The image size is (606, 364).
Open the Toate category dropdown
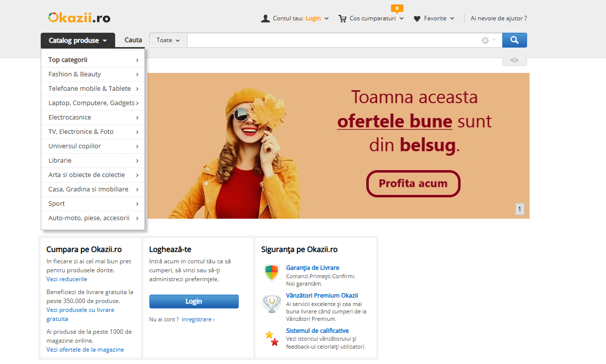pos(168,40)
